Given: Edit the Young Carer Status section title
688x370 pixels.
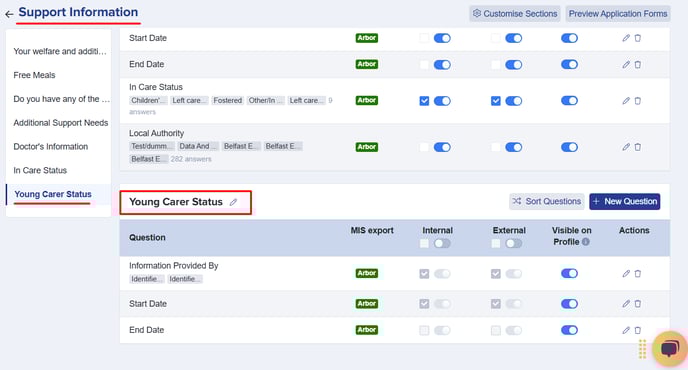Looking at the screenshot, I should pyautogui.click(x=233, y=202).
